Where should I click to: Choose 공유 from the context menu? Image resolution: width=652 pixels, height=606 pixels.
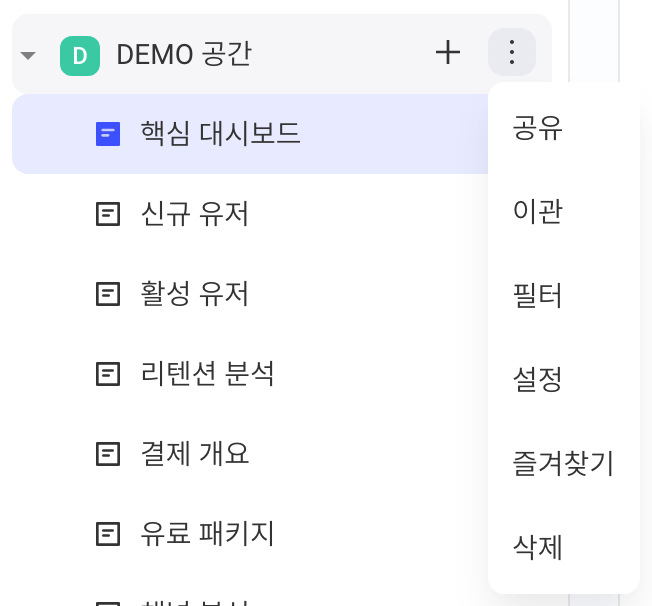[x=564, y=128]
